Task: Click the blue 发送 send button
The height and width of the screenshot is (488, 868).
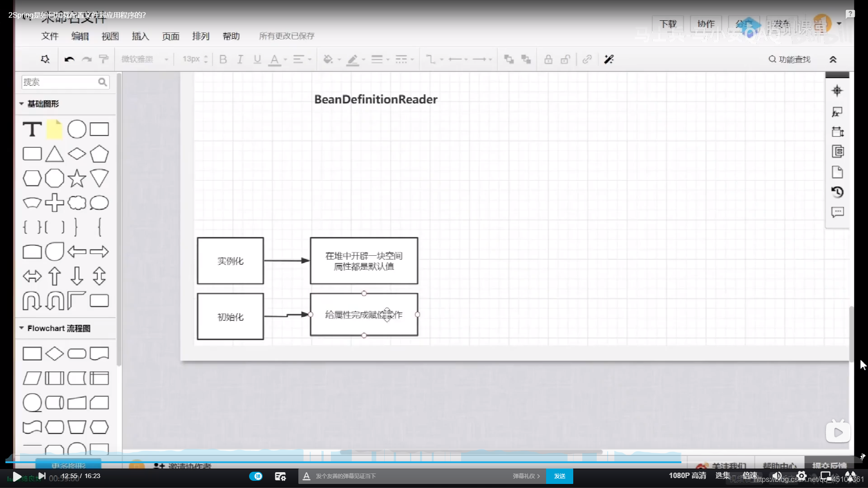Action: click(x=560, y=476)
